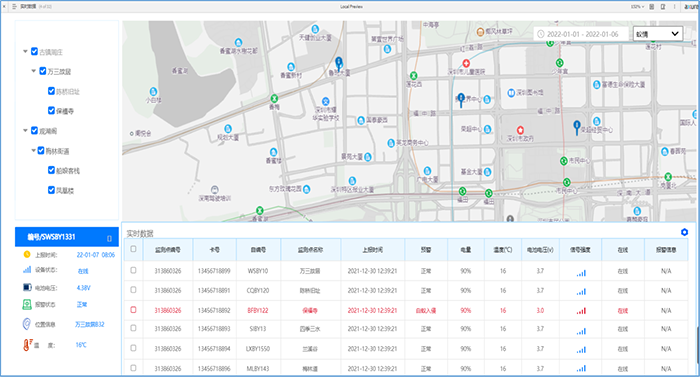Click the icon in 编号/SWSBY1331 header bar
Image resolution: width=700 pixels, height=377 pixels.
tap(109, 239)
